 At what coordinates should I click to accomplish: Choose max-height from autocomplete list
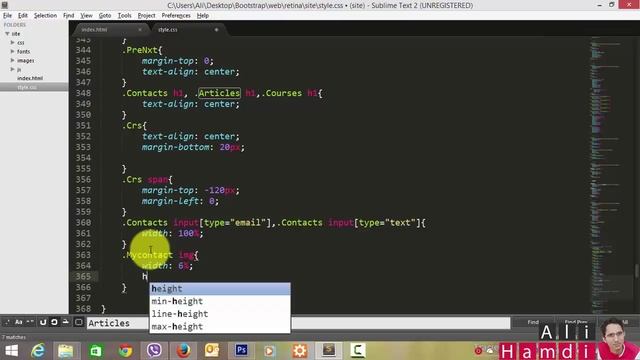(220, 327)
